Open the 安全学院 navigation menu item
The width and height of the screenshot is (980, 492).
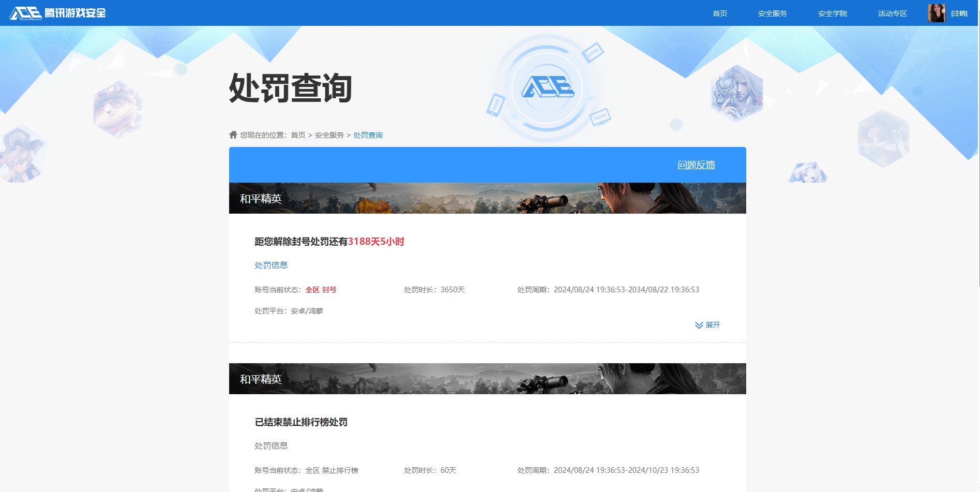[832, 13]
